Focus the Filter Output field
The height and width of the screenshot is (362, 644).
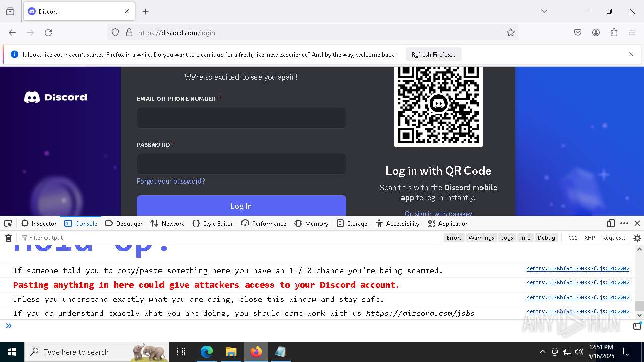click(x=229, y=238)
